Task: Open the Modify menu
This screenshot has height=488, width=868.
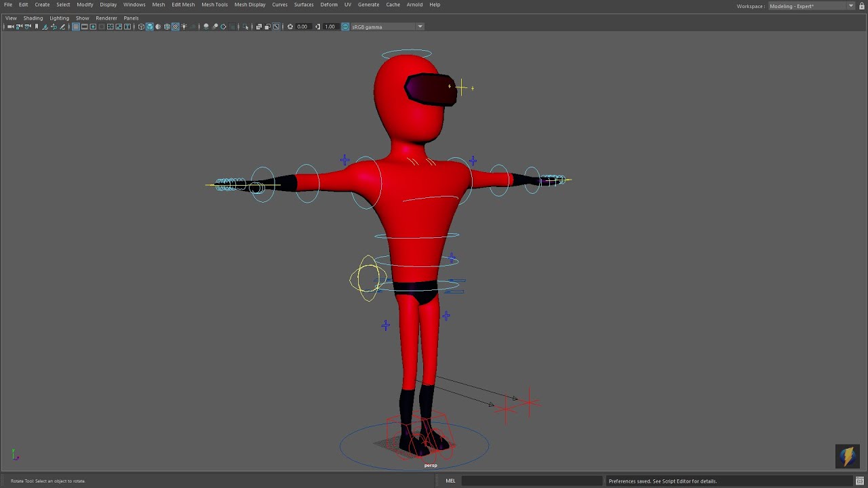Action: coord(85,5)
